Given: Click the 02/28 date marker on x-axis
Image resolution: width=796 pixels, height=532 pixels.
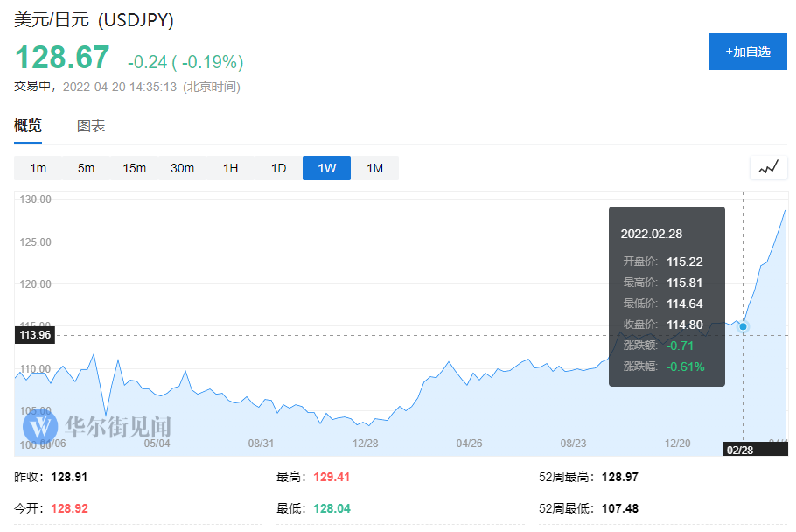Looking at the screenshot, I should (x=739, y=449).
